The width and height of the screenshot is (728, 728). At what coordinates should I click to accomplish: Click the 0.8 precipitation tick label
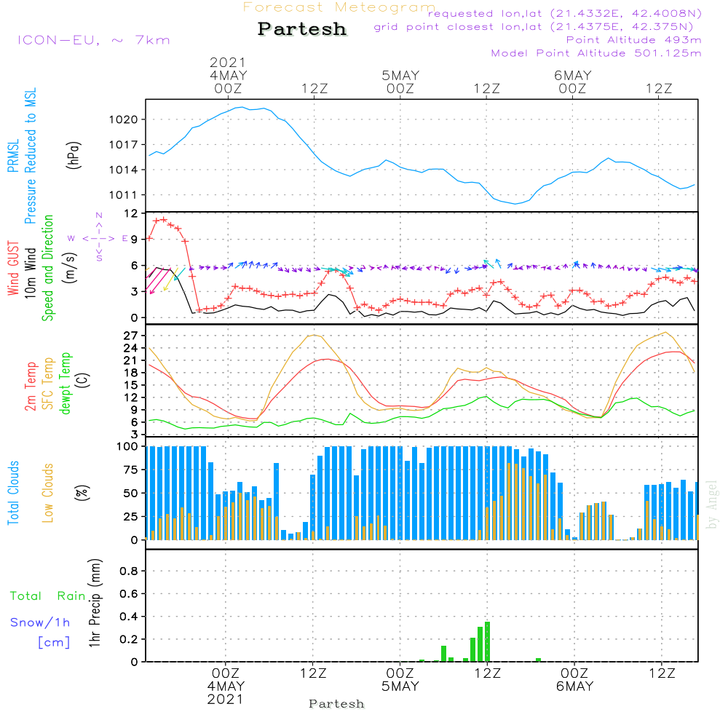point(129,571)
